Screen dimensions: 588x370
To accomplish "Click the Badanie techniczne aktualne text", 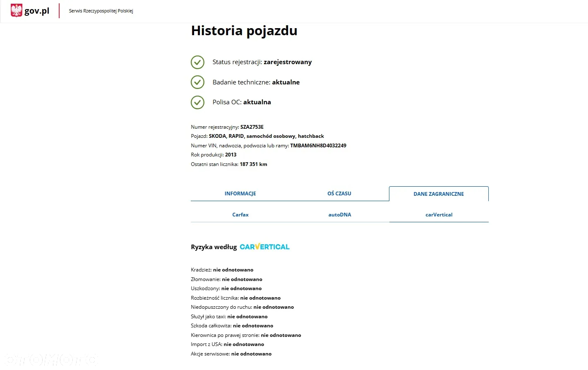I will [256, 82].
